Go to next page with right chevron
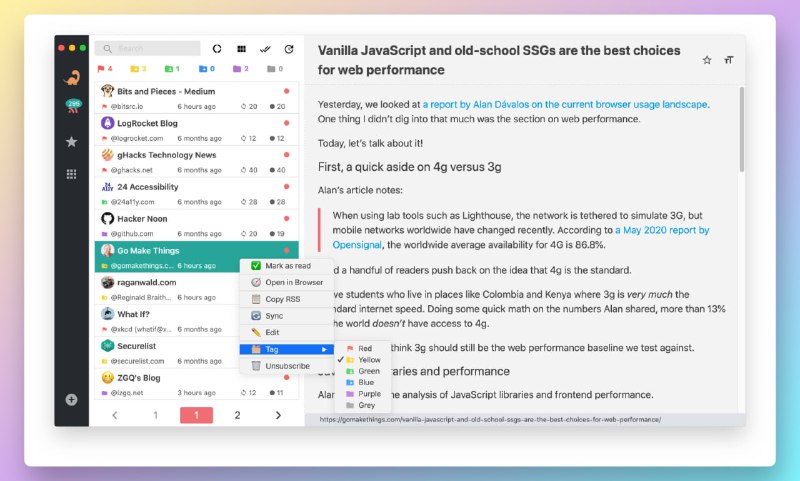The height and width of the screenshot is (481, 800). (278, 415)
